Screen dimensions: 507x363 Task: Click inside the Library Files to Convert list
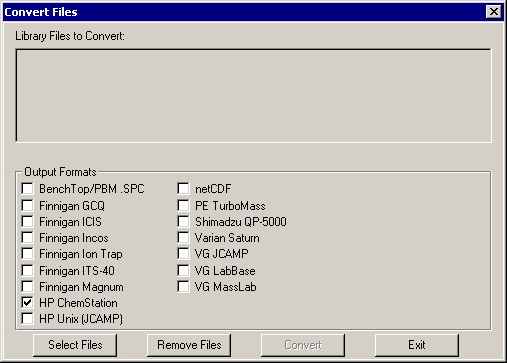pyautogui.click(x=253, y=96)
